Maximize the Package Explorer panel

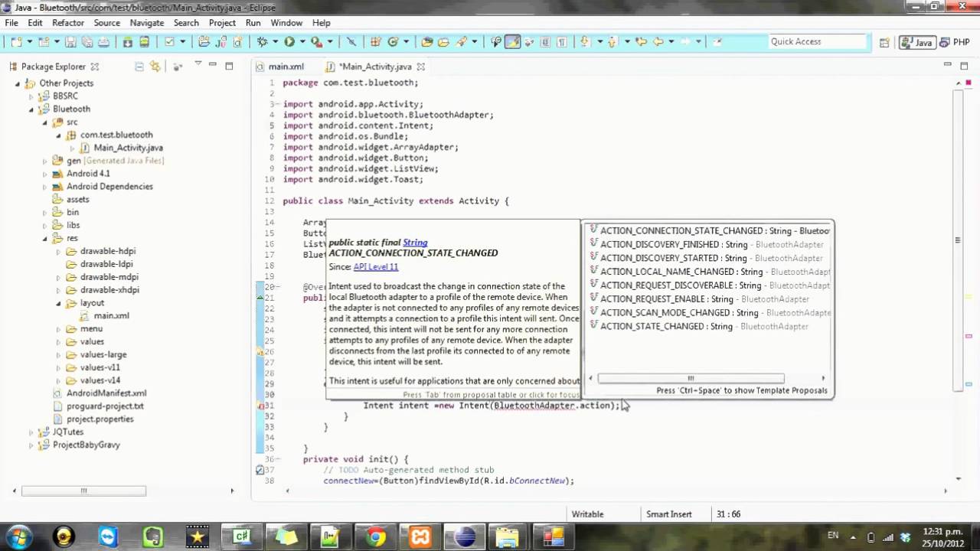point(229,66)
